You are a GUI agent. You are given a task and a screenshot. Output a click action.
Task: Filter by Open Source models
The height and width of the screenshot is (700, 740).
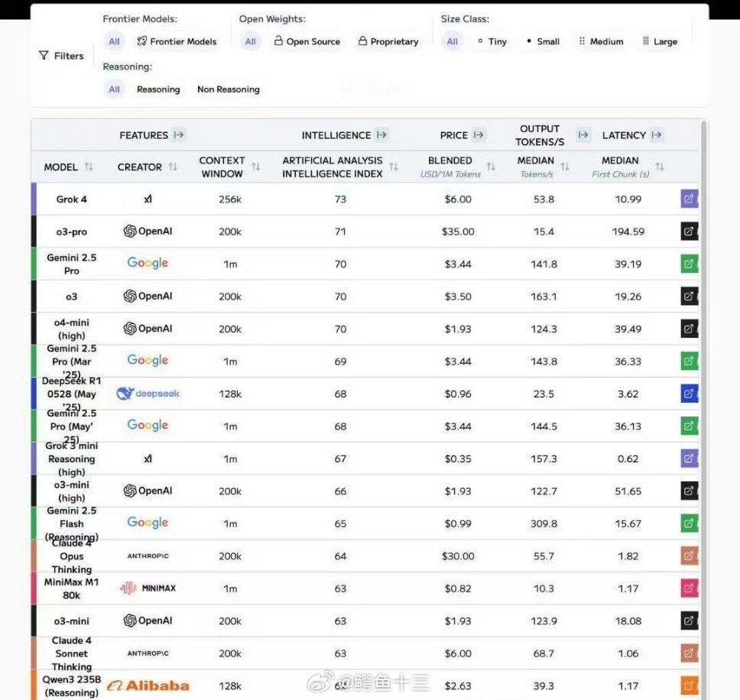point(307,41)
